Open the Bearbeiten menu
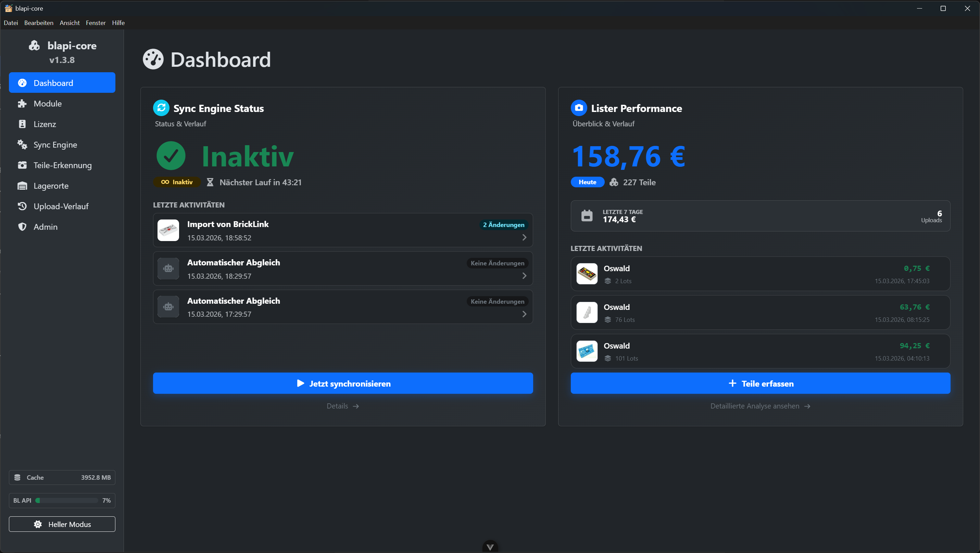The height and width of the screenshot is (553, 980). click(39, 23)
